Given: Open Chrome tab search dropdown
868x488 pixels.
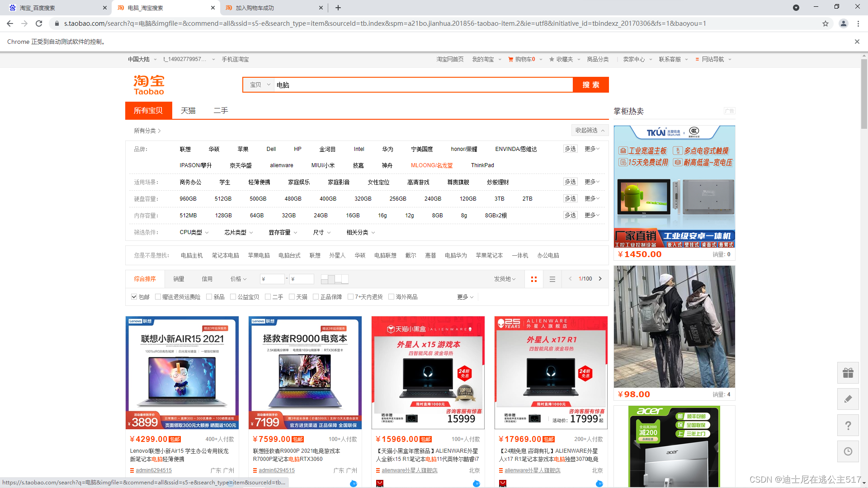Looking at the screenshot, I should click(x=796, y=8).
